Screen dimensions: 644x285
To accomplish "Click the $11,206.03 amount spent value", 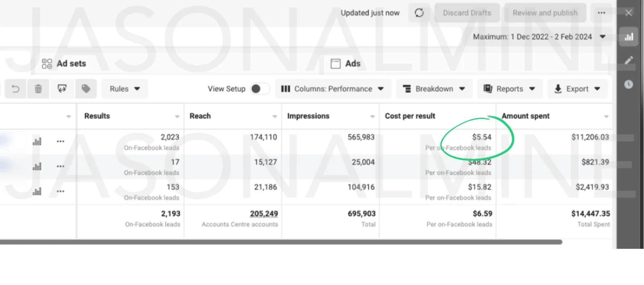I will coord(590,137).
